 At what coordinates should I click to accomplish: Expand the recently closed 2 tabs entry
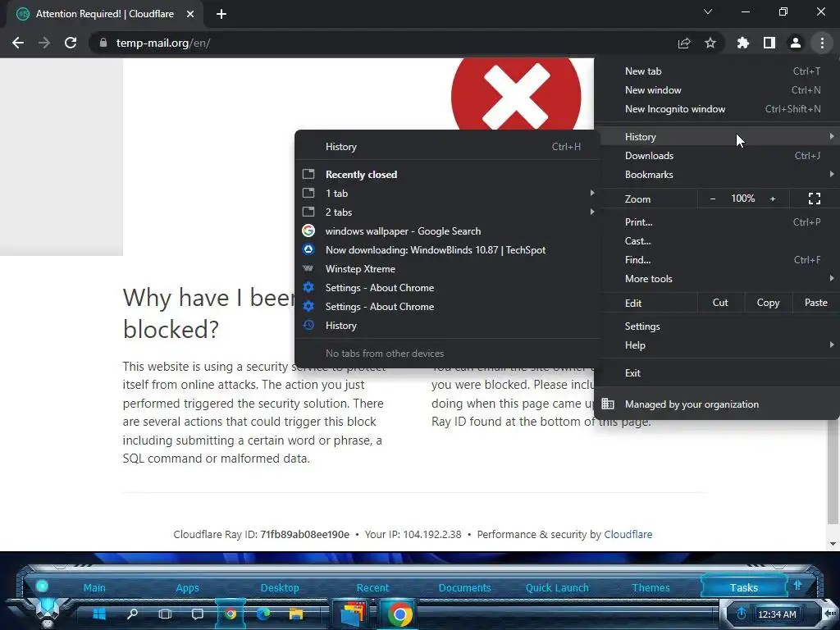point(447,212)
